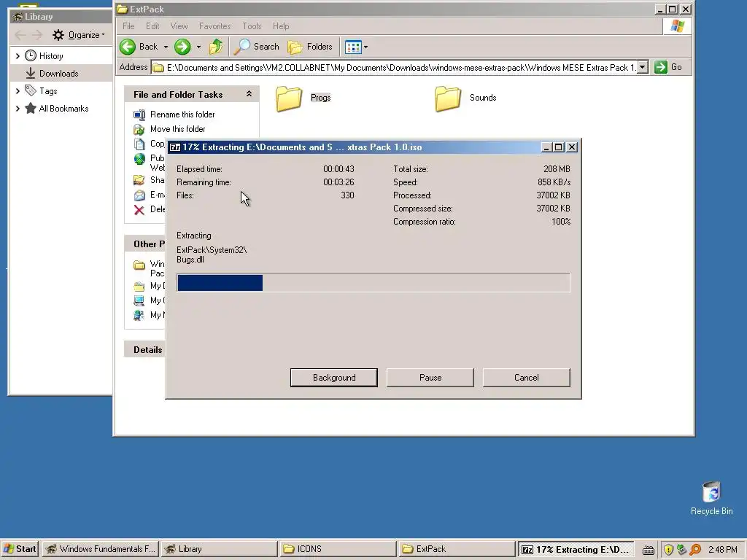747x560 pixels.
Task: Click the Organize gear in Library window
Action: pos(58,35)
